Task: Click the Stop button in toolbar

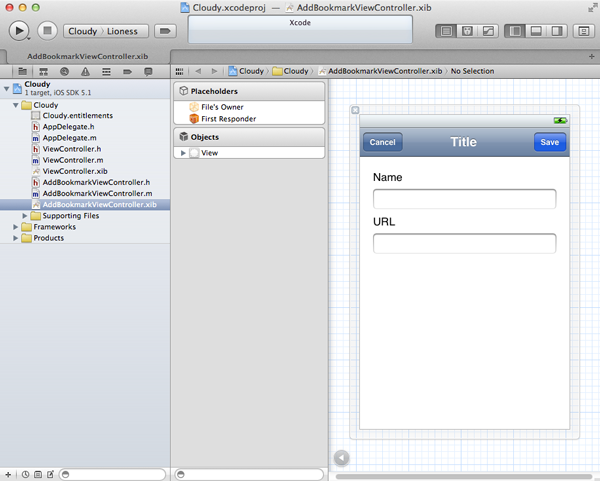Action: pos(47,31)
